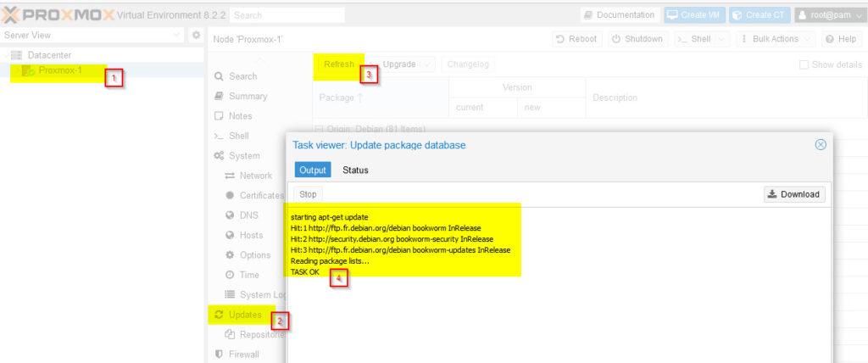Click the Search magnifier icon in node menu
This screenshot has height=363, width=868.
tap(219, 76)
